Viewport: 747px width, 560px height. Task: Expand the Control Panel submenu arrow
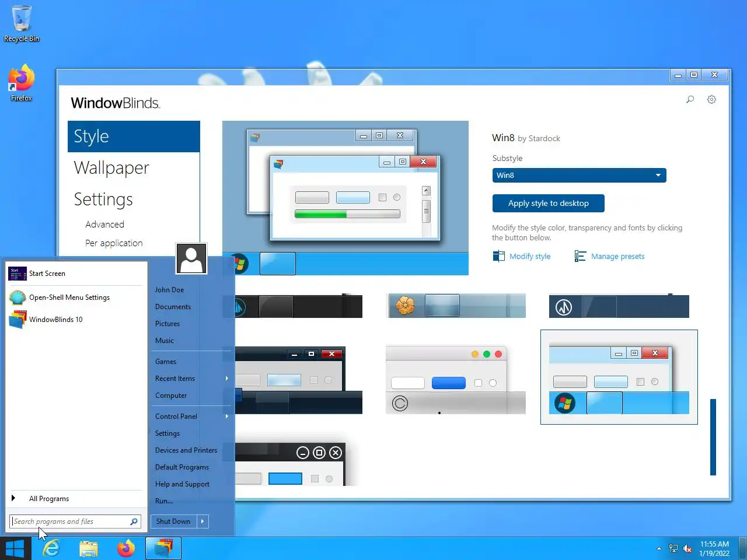point(227,416)
